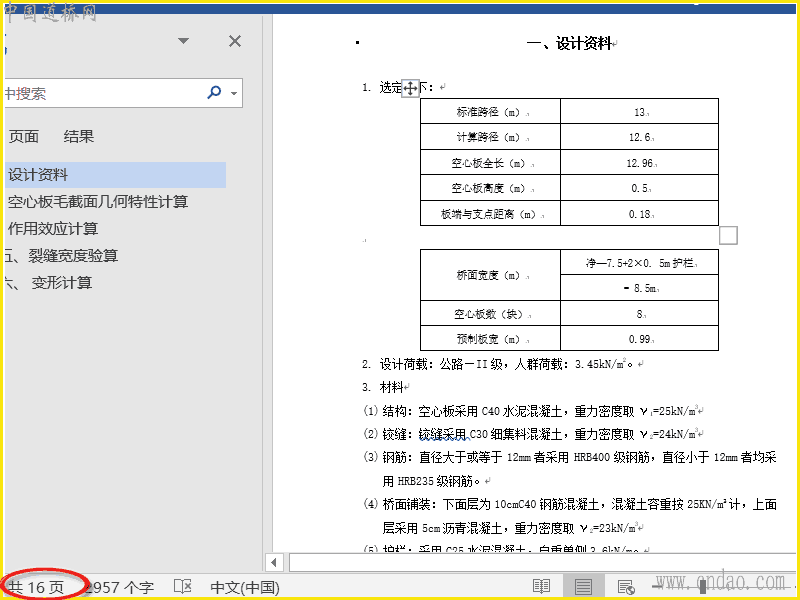Image resolution: width=800 pixels, height=600 pixels.
Task: Click the underlined word 铰缝采用
Action: [x=442, y=434]
